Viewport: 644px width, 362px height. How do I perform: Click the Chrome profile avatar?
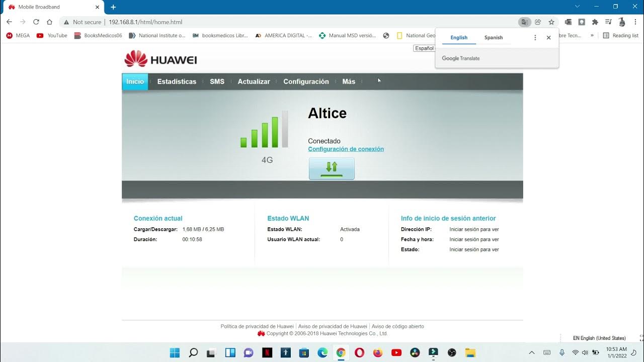click(622, 22)
